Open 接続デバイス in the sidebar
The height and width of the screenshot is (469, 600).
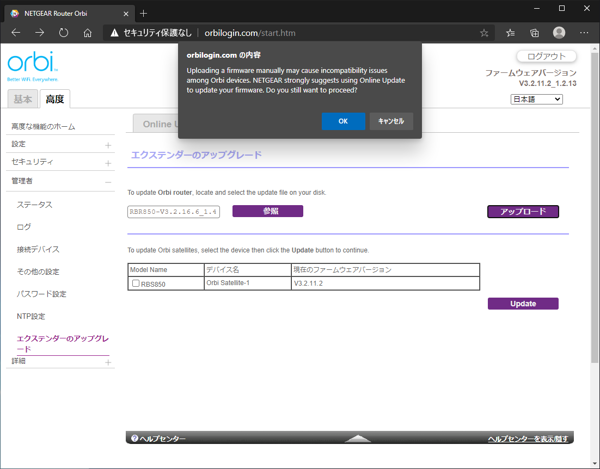tap(38, 249)
